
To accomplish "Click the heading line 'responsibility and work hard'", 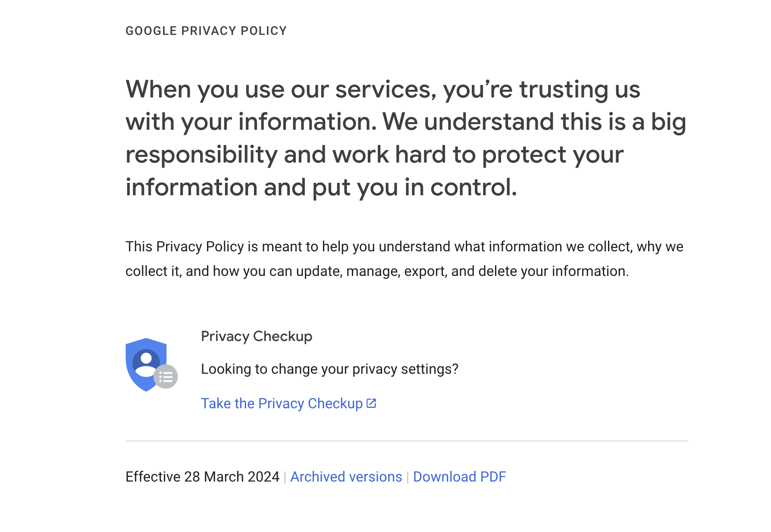I will [x=374, y=155].
